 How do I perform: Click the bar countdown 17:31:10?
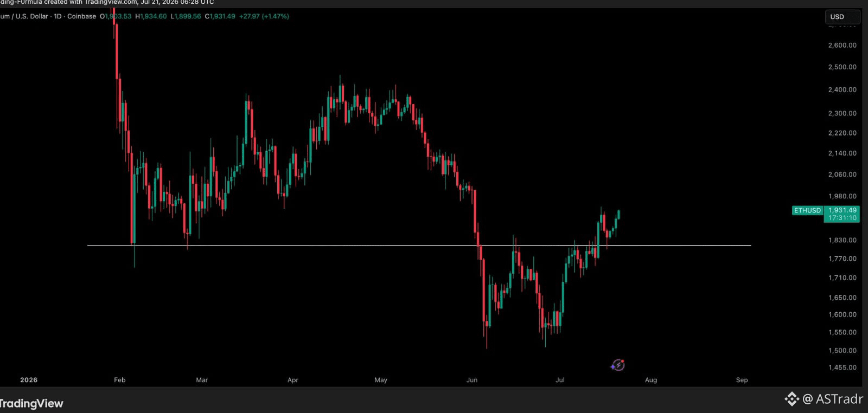tap(843, 218)
